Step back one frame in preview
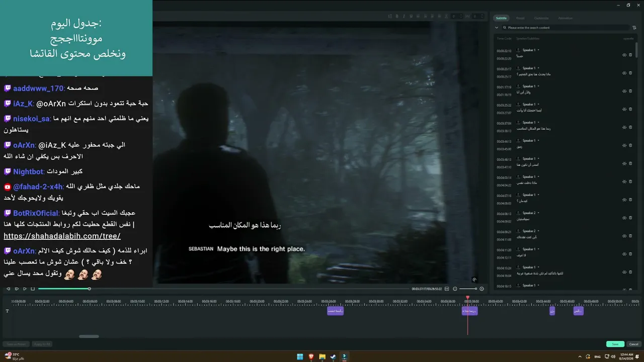This screenshot has height=362, width=644. pyautogui.click(x=8, y=289)
